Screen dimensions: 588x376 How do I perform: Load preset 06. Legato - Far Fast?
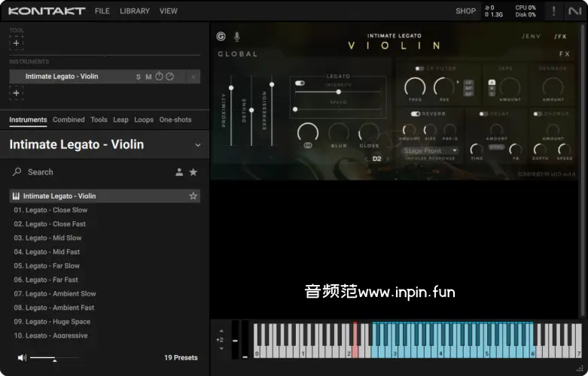point(105,280)
